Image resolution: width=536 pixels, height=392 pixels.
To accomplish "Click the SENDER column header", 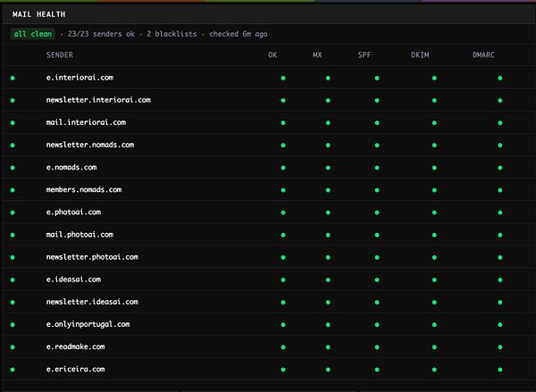I will pyautogui.click(x=60, y=55).
